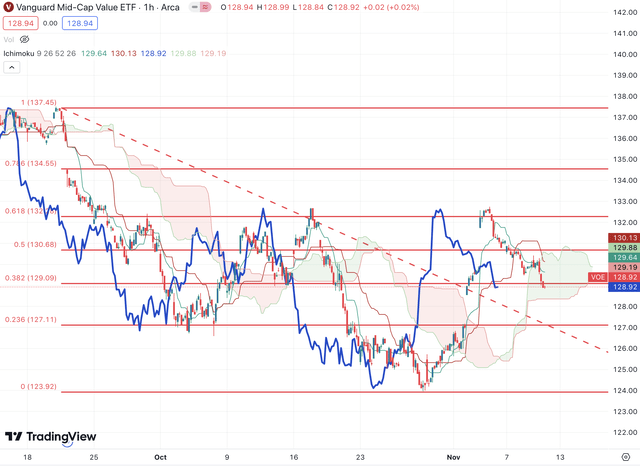Select the 0.236 (127.11) Fibonacci level label

[x=32, y=320]
